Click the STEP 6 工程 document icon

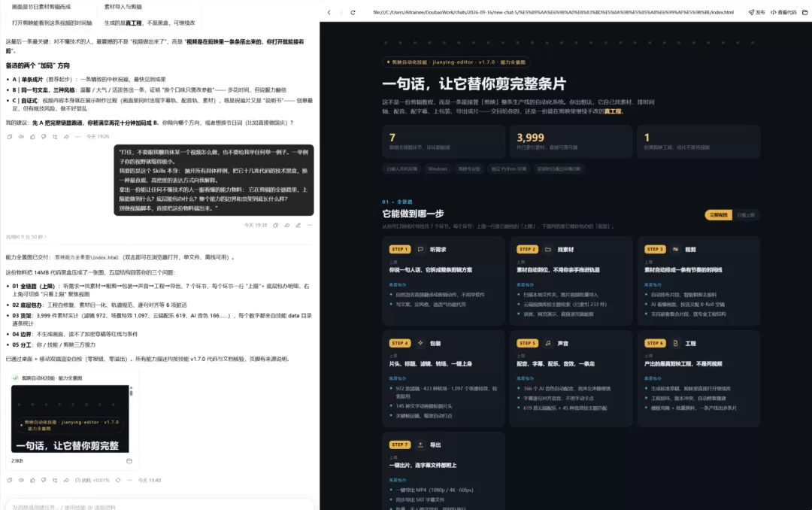click(675, 343)
